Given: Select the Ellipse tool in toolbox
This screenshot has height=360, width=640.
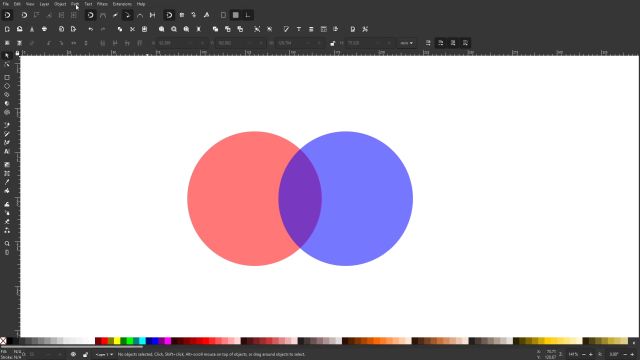Looking at the screenshot, I should tap(7, 86).
